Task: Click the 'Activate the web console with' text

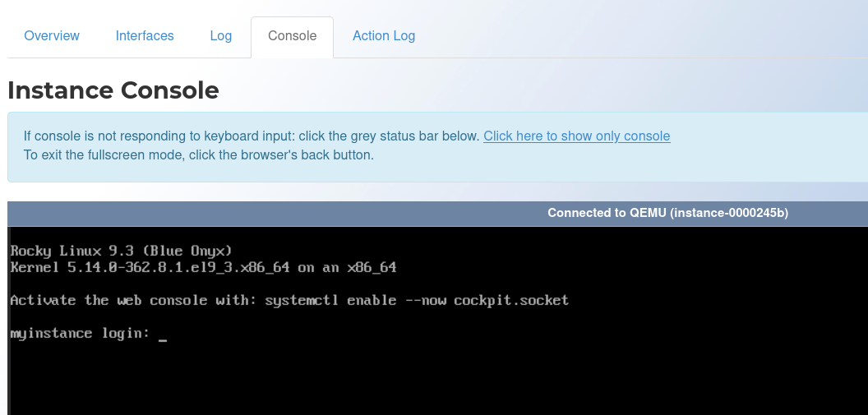Action: (135, 301)
